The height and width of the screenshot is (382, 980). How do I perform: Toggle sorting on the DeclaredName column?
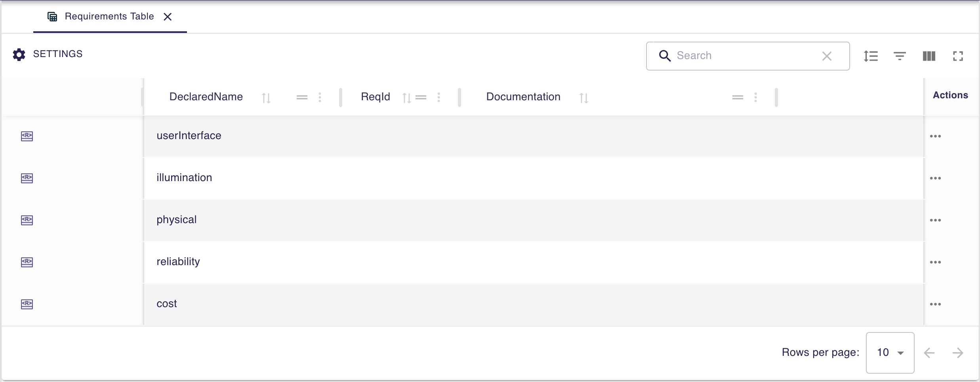coord(267,97)
